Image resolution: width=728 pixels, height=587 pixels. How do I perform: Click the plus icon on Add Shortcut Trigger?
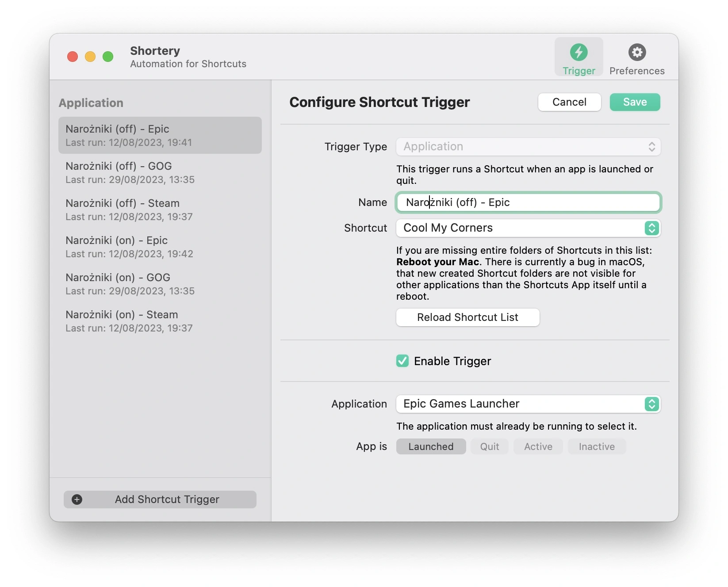click(x=77, y=499)
